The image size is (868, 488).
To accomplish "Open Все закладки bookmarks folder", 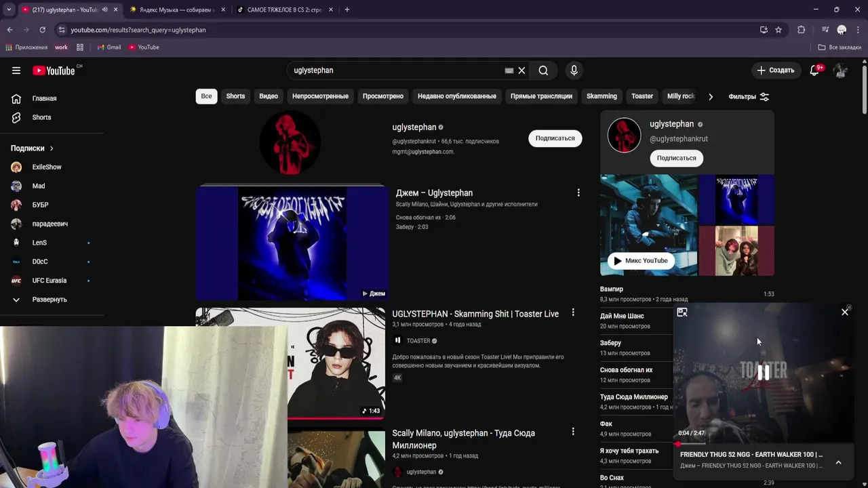I will tap(840, 47).
